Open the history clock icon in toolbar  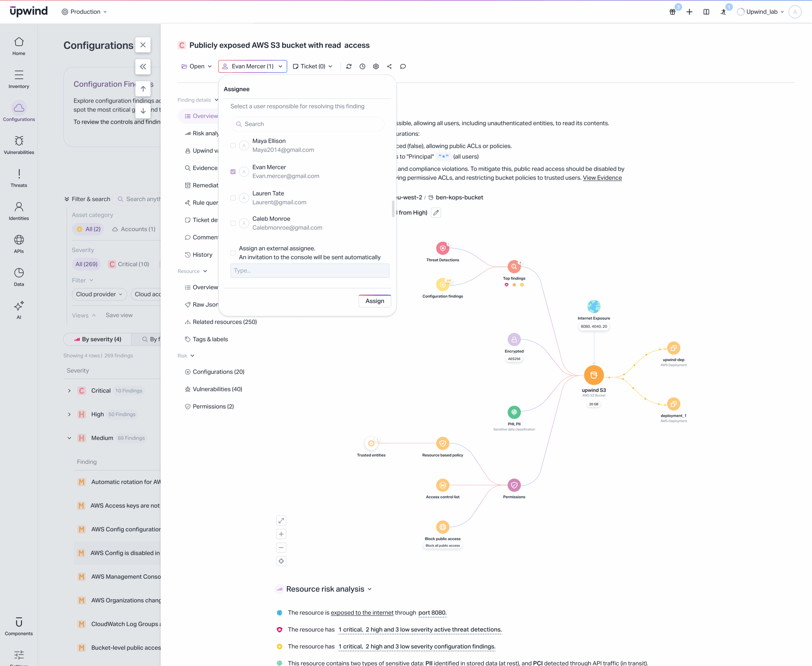[362, 66]
